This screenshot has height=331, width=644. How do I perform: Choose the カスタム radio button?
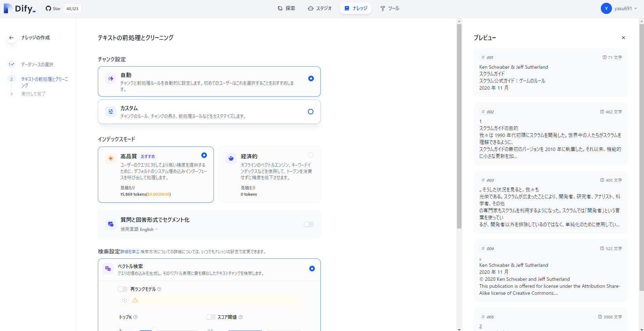pyautogui.click(x=311, y=112)
